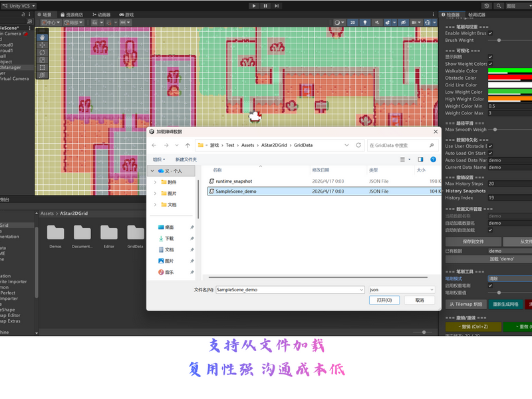Click the 从 Tilemap 烘焙 button
The width and height of the screenshot is (532, 399).
pos(466,305)
